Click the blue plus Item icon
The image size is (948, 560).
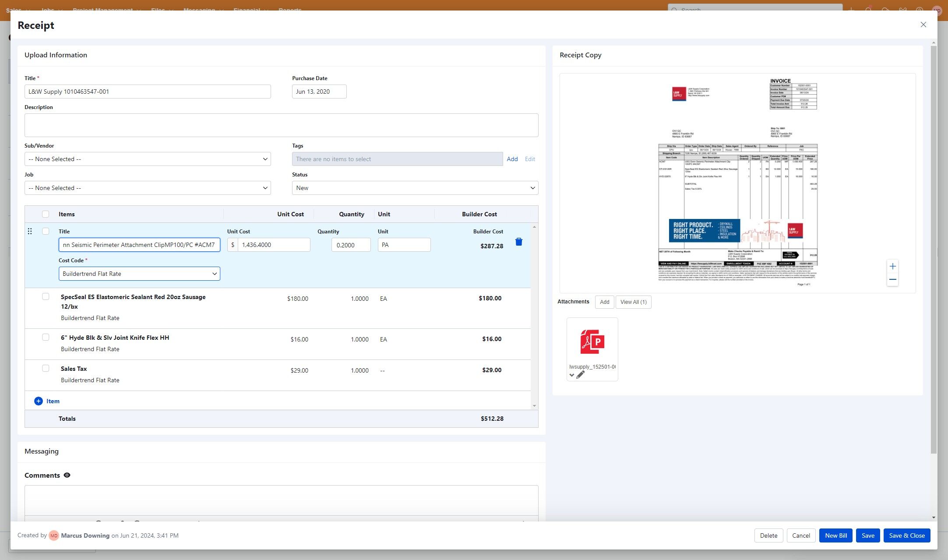point(39,401)
